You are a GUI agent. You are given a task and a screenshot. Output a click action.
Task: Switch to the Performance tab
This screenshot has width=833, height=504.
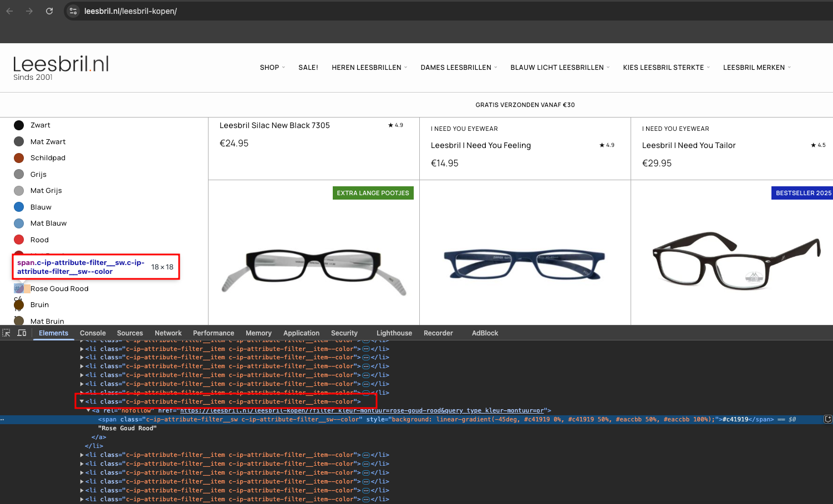click(x=214, y=333)
